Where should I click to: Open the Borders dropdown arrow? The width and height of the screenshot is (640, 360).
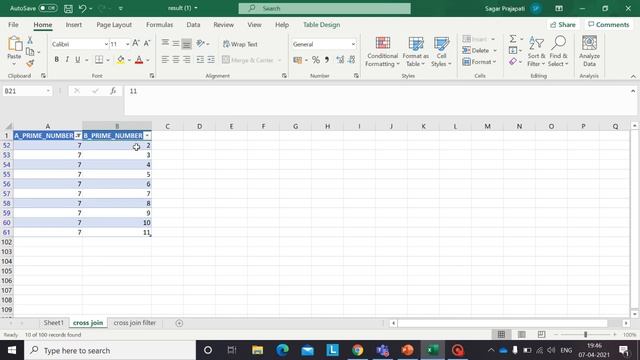pos(108,60)
